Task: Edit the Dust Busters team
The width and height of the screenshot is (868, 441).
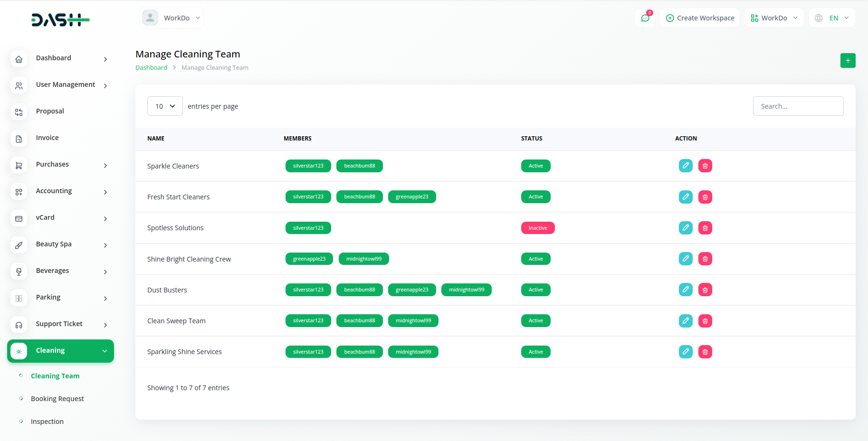Action: pos(686,290)
